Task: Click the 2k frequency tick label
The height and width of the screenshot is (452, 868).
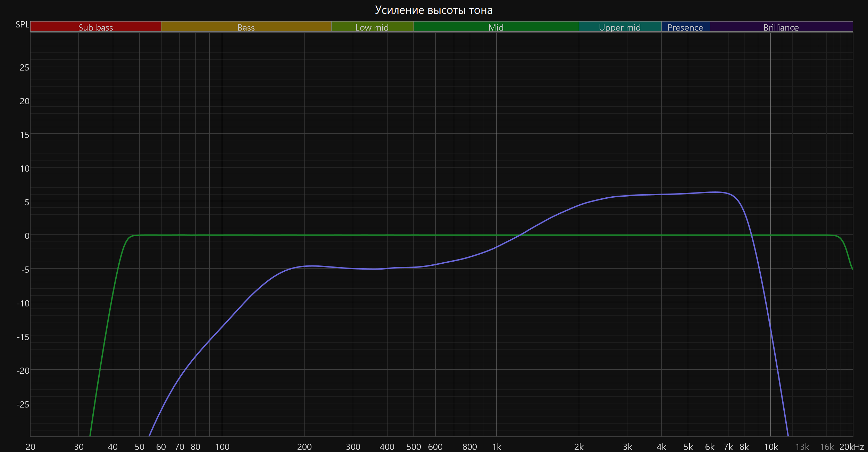Action: pyautogui.click(x=579, y=447)
